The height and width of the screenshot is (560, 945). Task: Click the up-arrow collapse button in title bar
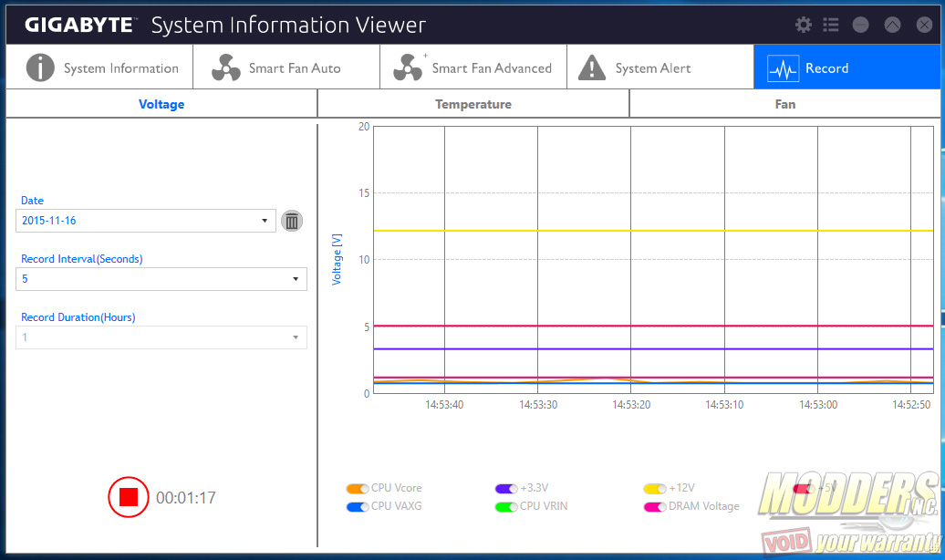(893, 25)
